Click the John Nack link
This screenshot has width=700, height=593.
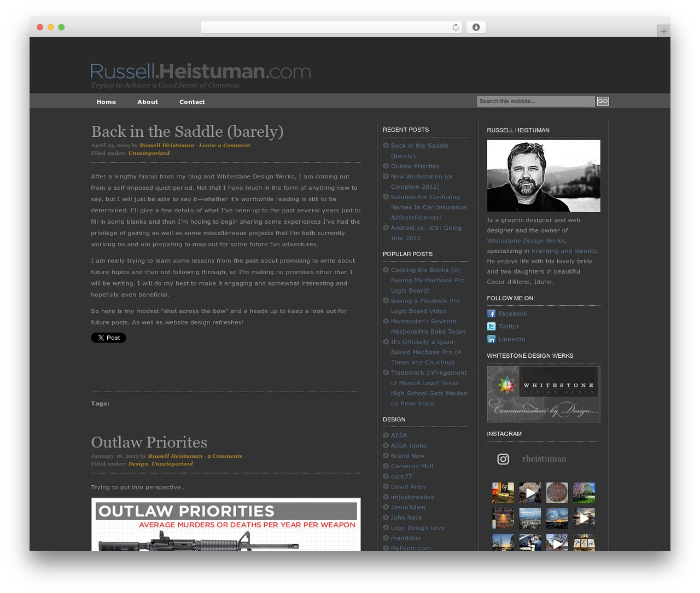pyautogui.click(x=406, y=518)
